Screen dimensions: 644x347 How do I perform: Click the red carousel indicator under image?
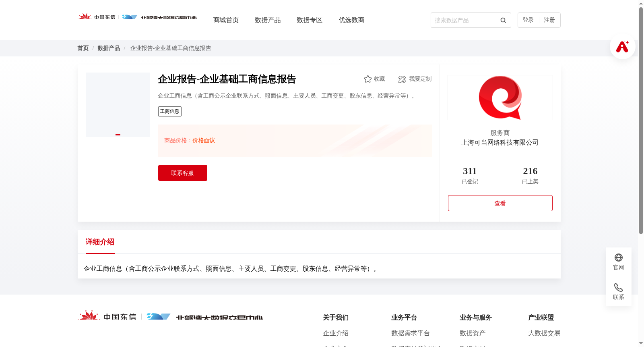pos(118,135)
